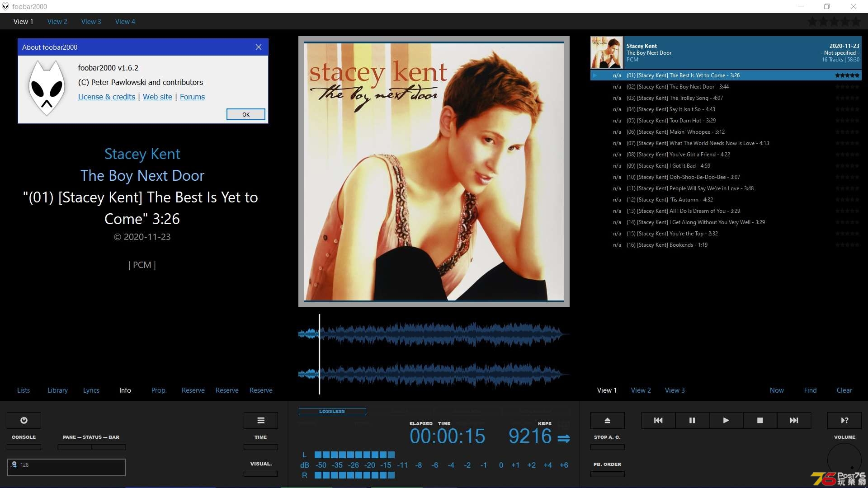Toggle the CONSOLE switch bar
Viewport: 868px width, 488px height.
point(24,447)
